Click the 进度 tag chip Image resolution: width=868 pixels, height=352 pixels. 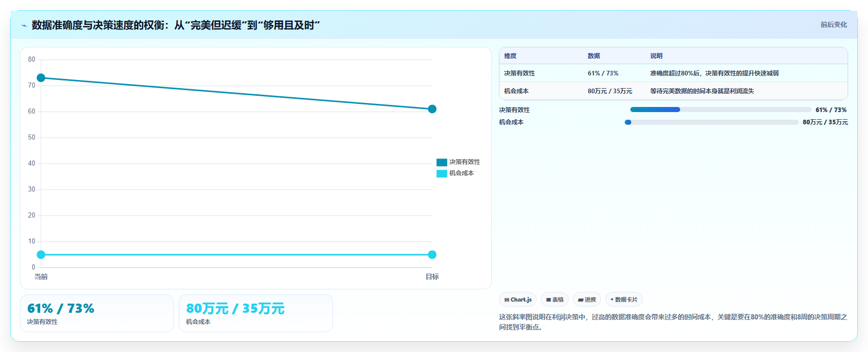coord(587,300)
